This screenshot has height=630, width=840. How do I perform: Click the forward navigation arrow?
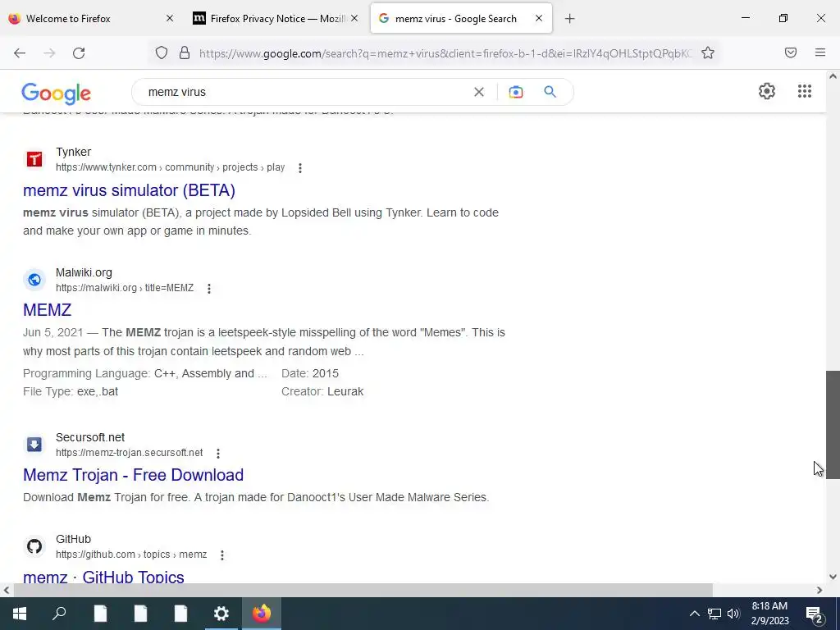(x=49, y=52)
